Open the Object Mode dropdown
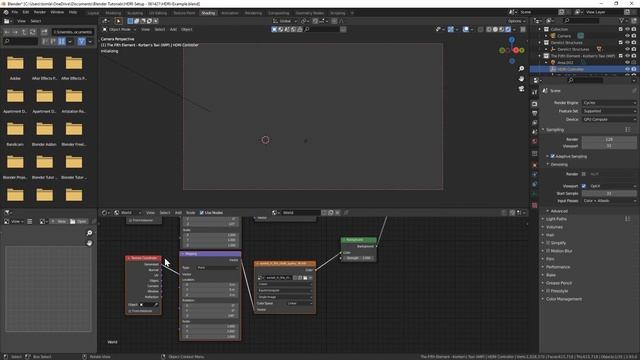This screenshot has width=640, height=360. tap(120, 29)
